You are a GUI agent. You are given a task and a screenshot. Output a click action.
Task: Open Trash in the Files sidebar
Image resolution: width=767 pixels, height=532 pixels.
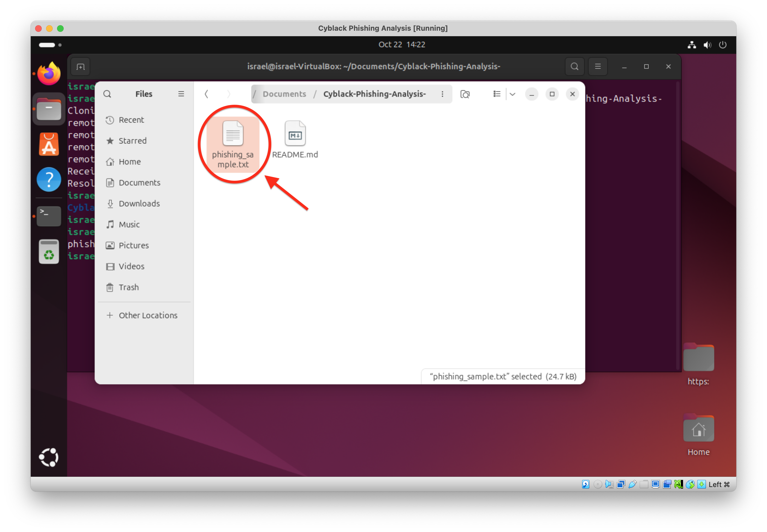click(x=128, y=287)
